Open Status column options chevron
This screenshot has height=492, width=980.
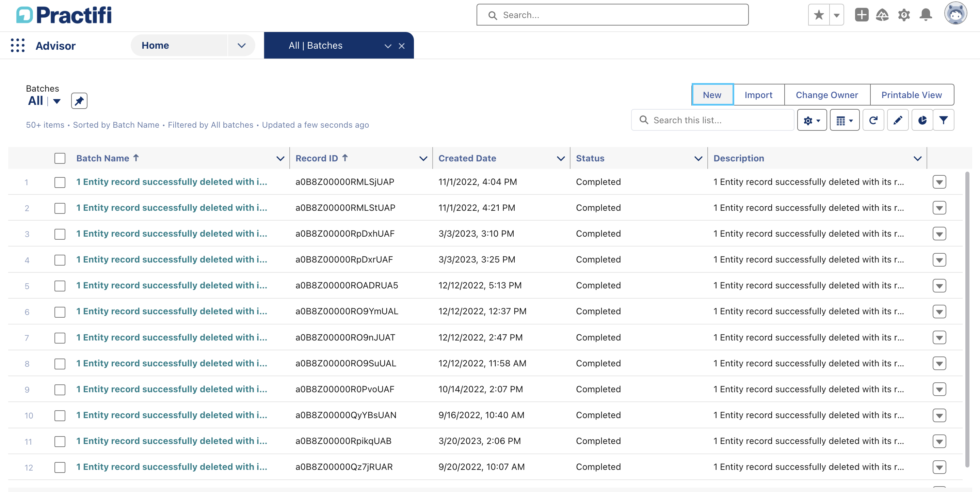698,158
